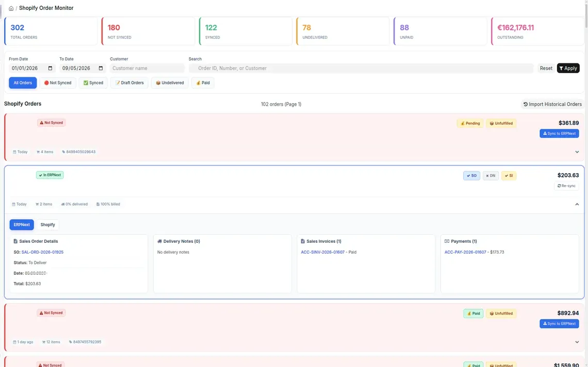Focus the Order ID search field
This screenshot has height=367, width=588.
point(361,68)
